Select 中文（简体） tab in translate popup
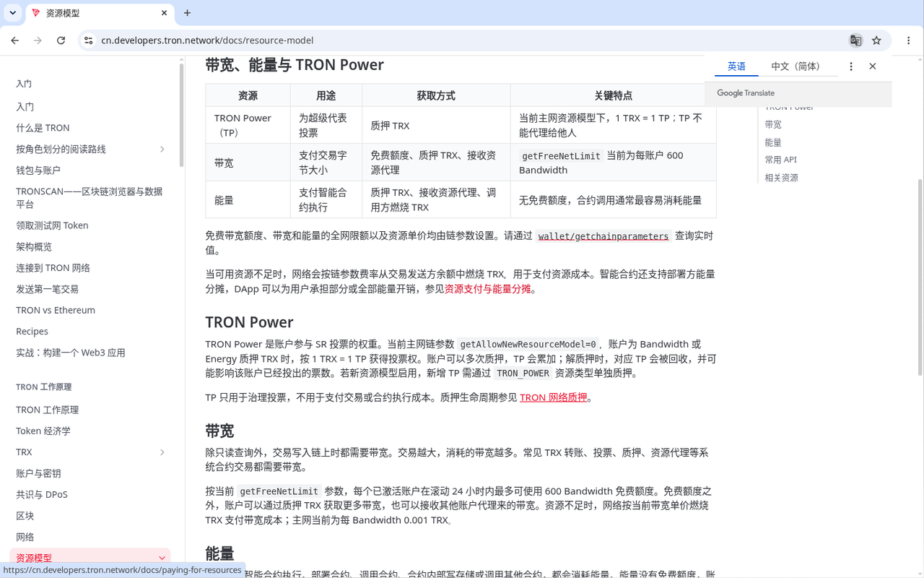 point(798,66)
